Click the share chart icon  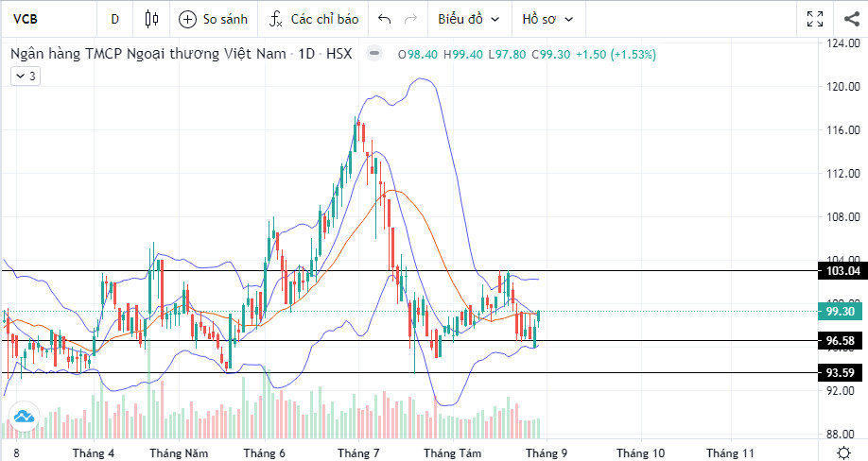click(x=848, y=19)
